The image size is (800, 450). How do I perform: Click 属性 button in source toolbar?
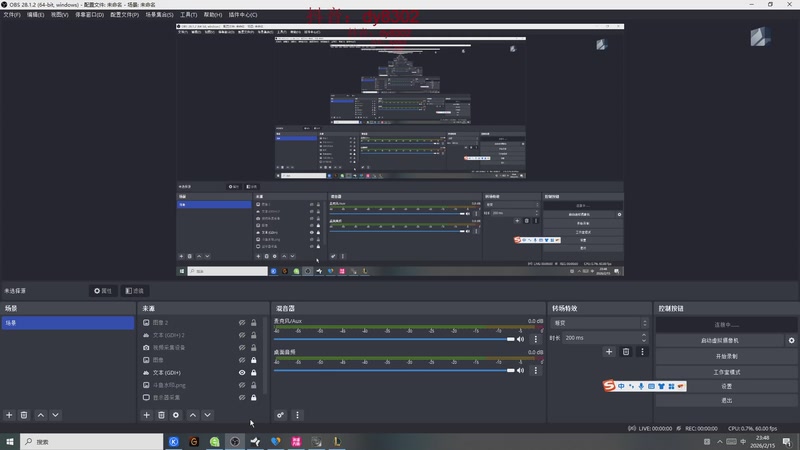(103, 291)
